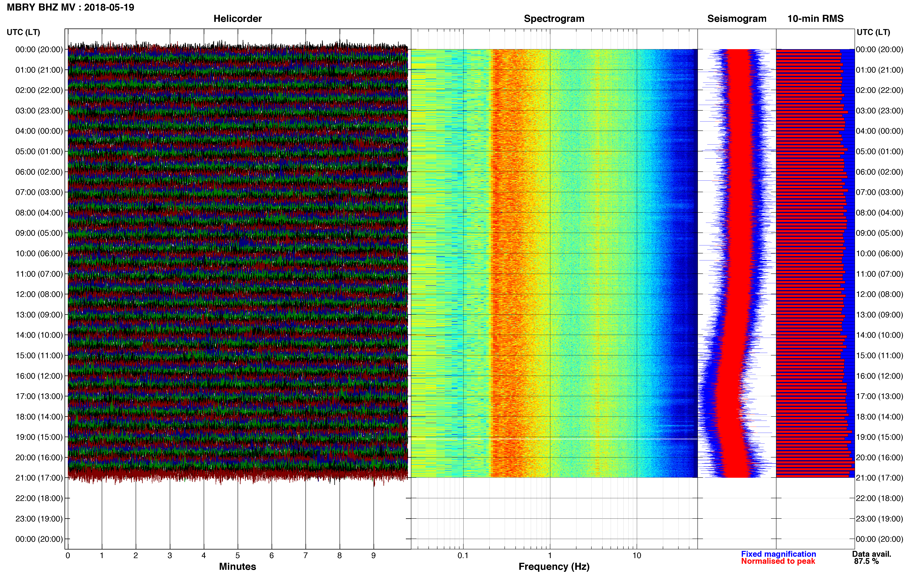Select the 'Helicorder' panel heading
This screenshot has height=578, width=924.
[x=238, y=19]
